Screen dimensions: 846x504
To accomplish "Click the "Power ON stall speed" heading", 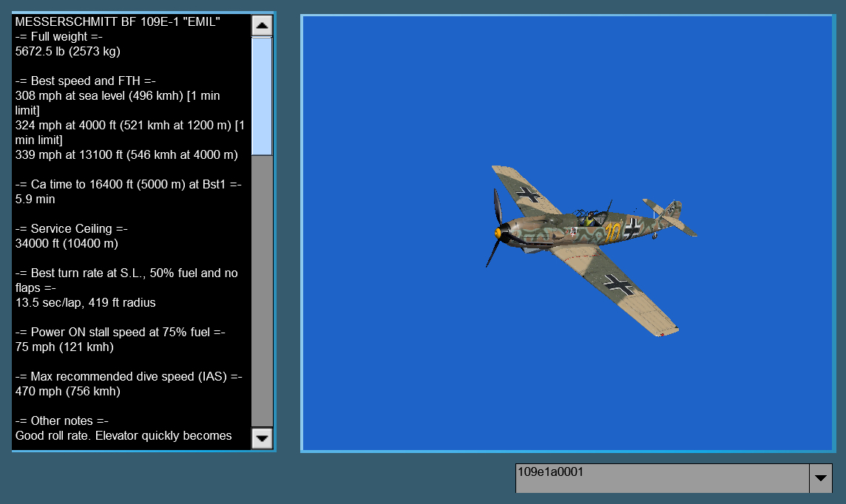I will tap(120, 333).
